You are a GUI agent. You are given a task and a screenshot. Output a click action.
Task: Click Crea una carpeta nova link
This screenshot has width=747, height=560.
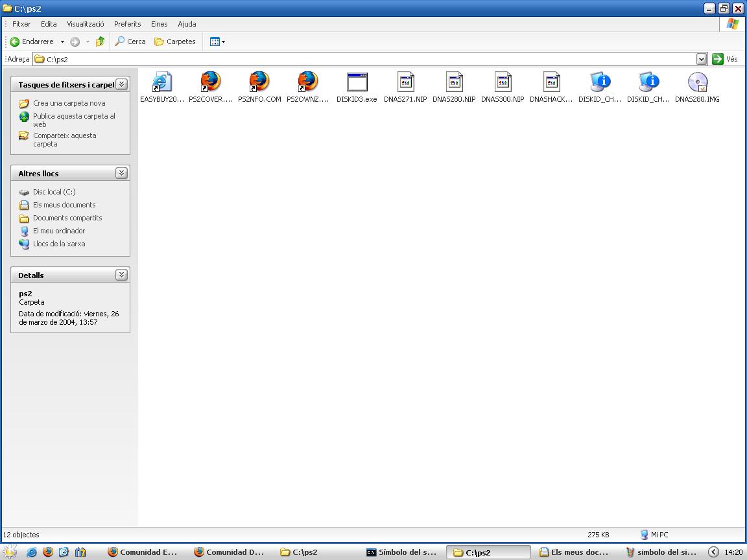[69, 103]
